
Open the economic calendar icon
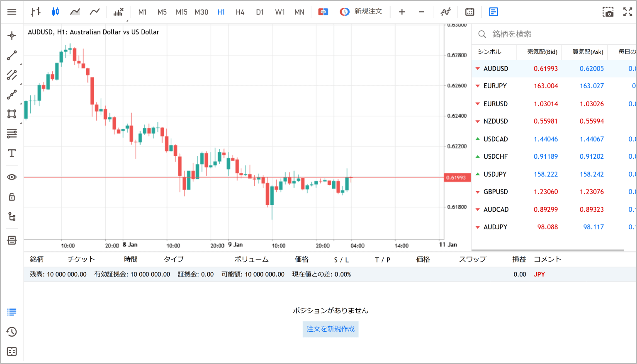pyautogui.click(x=469, y=12)
